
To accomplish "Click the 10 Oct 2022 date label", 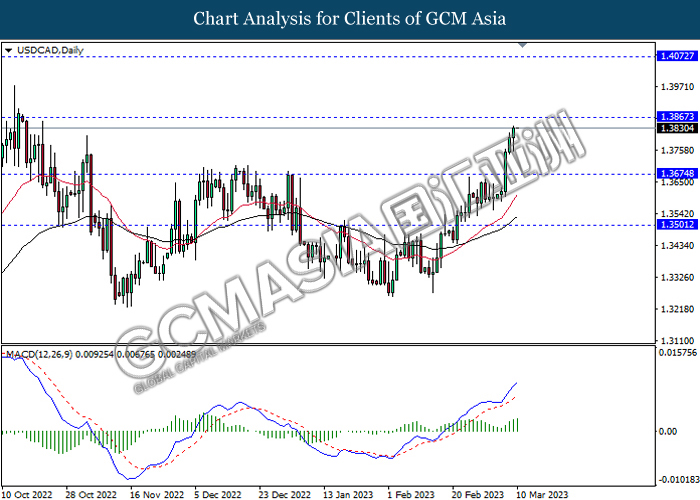I will (27, 495).
